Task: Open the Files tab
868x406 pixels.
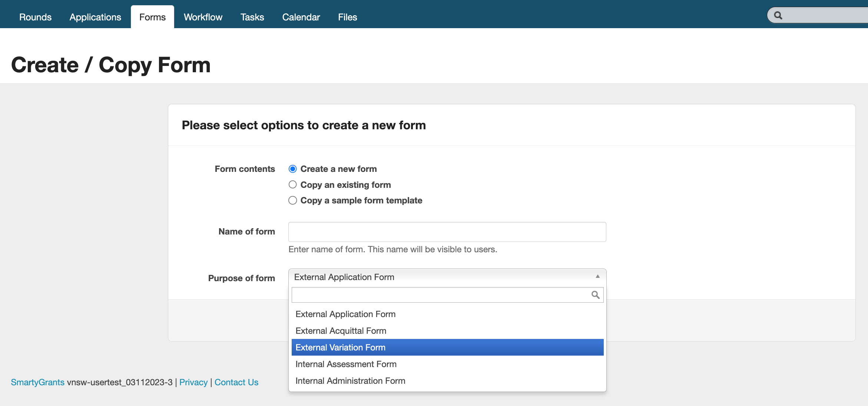Action: pyautogui.click(x=347, y=17)
